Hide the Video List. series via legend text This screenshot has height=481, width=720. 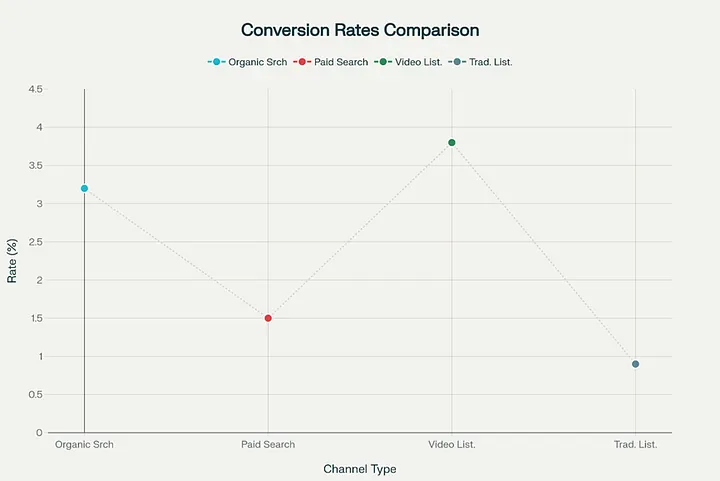click(418, 62)
